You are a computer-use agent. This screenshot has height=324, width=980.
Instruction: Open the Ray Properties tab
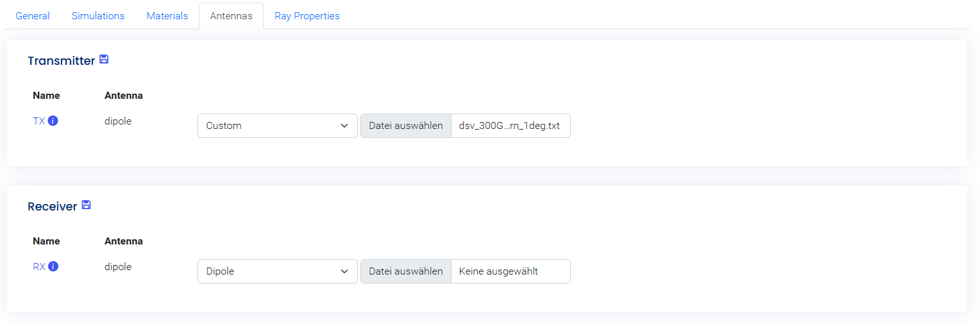tap(307, 16)
